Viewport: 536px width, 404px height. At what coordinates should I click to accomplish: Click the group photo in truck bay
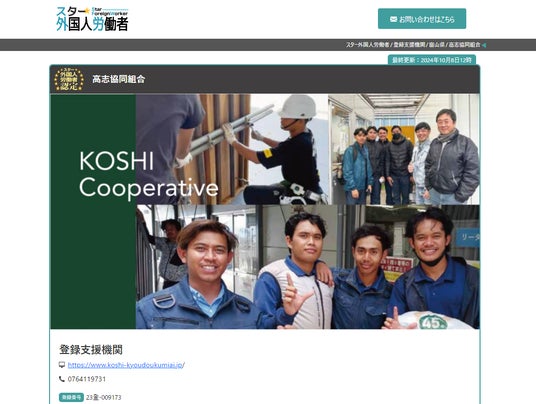click(404, 149)
